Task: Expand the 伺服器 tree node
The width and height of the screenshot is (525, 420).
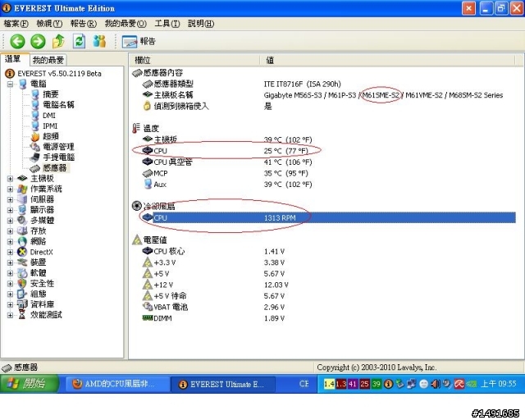Action: pos(10,199)
